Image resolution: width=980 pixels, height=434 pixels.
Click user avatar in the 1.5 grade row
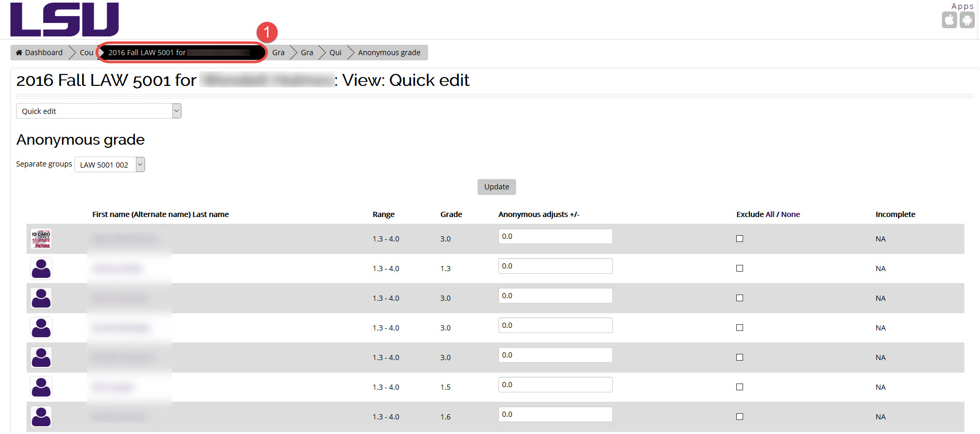pos(41,387)
